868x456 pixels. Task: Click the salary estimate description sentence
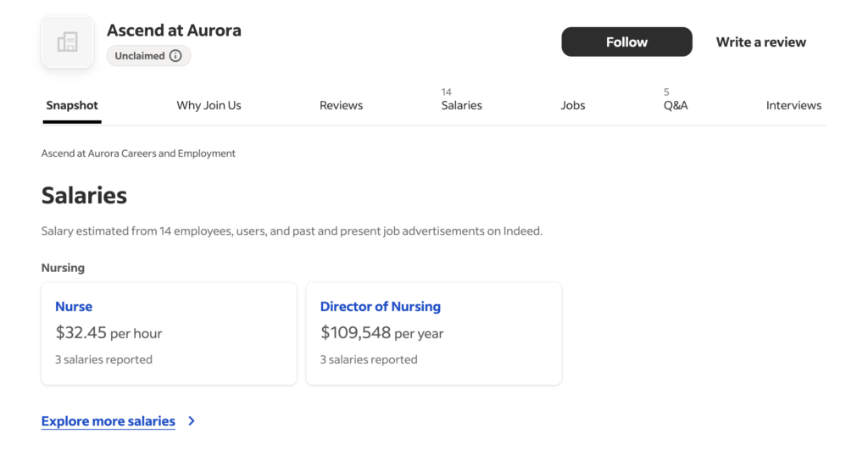point(292,231)
